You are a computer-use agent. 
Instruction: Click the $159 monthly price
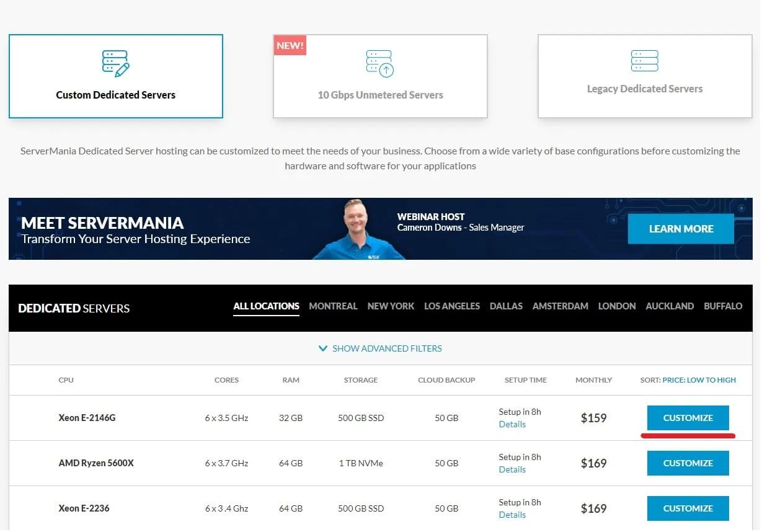pyautogui.click(x=593, y=418)
